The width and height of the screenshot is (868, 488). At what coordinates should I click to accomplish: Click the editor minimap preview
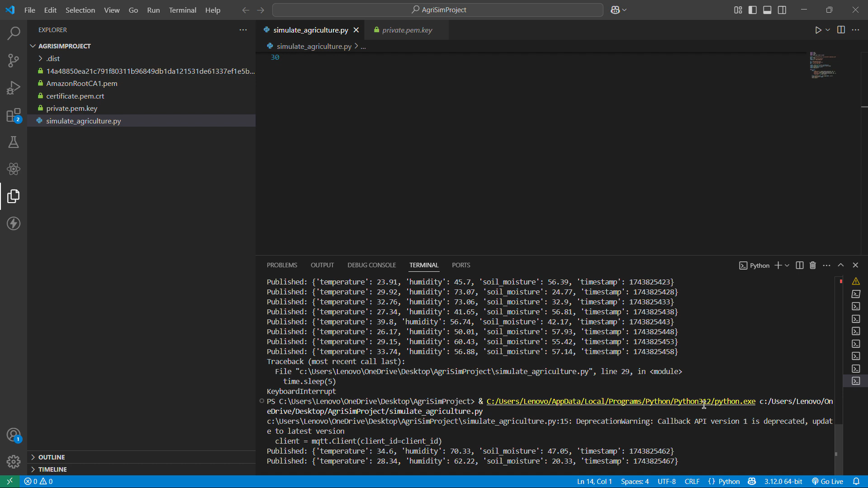coord(823,66)
